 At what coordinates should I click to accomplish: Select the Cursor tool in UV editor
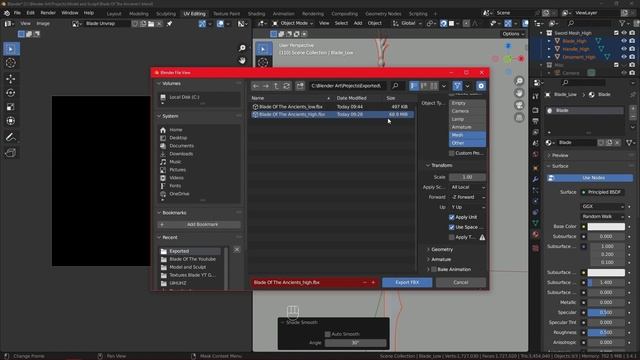pyautogui.click(x=11, y=63)
